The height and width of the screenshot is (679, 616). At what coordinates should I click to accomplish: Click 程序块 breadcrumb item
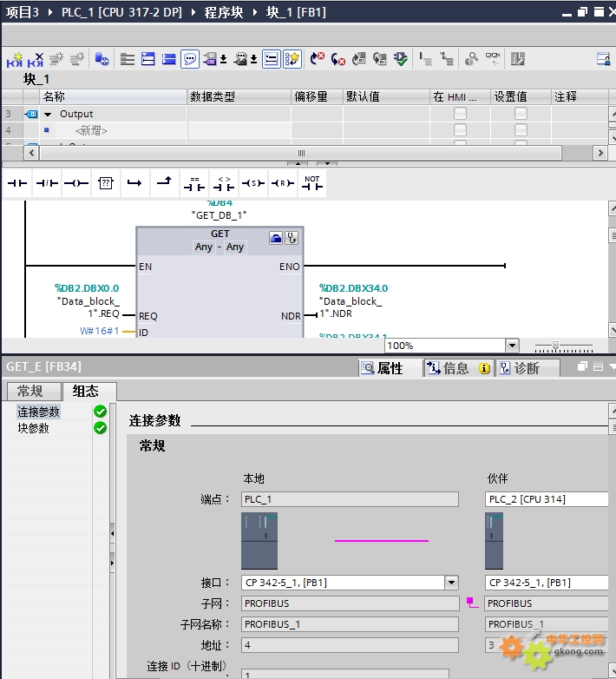(x=223, y=11)
